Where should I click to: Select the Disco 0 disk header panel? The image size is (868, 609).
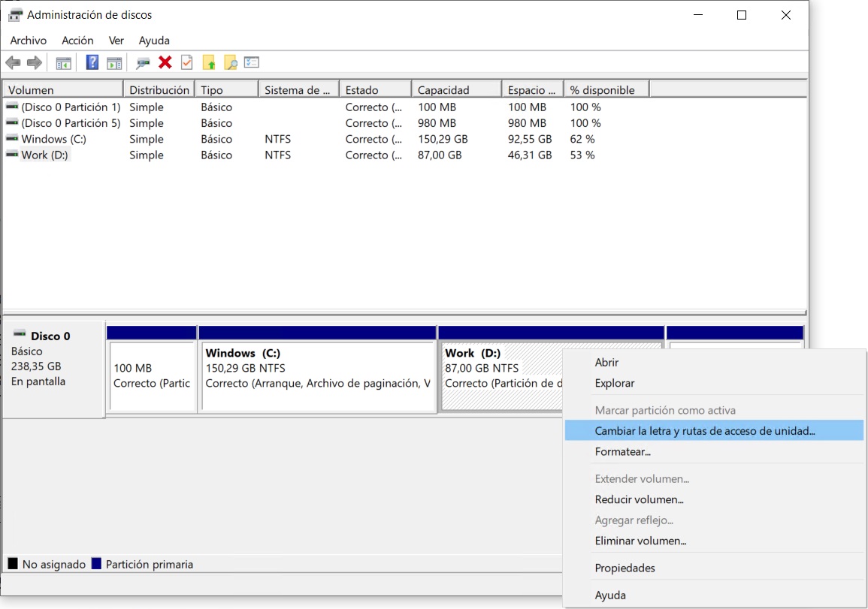coord(53,369)
